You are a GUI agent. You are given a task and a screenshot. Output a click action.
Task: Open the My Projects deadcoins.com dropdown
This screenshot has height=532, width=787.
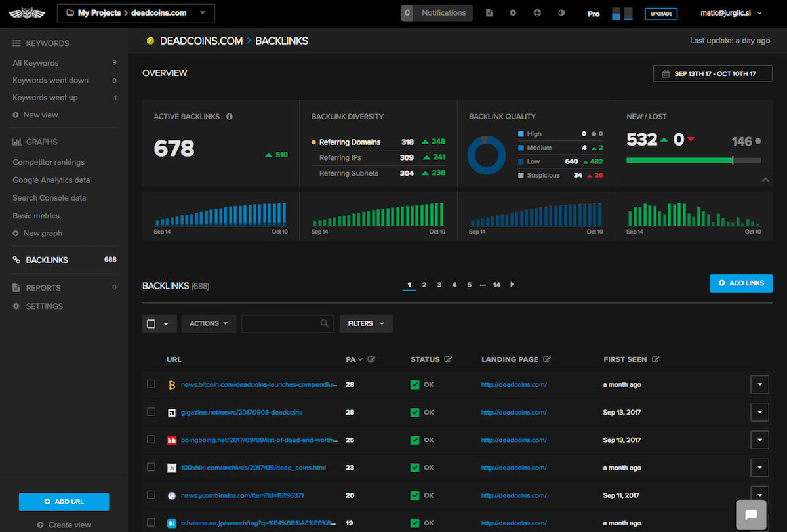(136, 13)
